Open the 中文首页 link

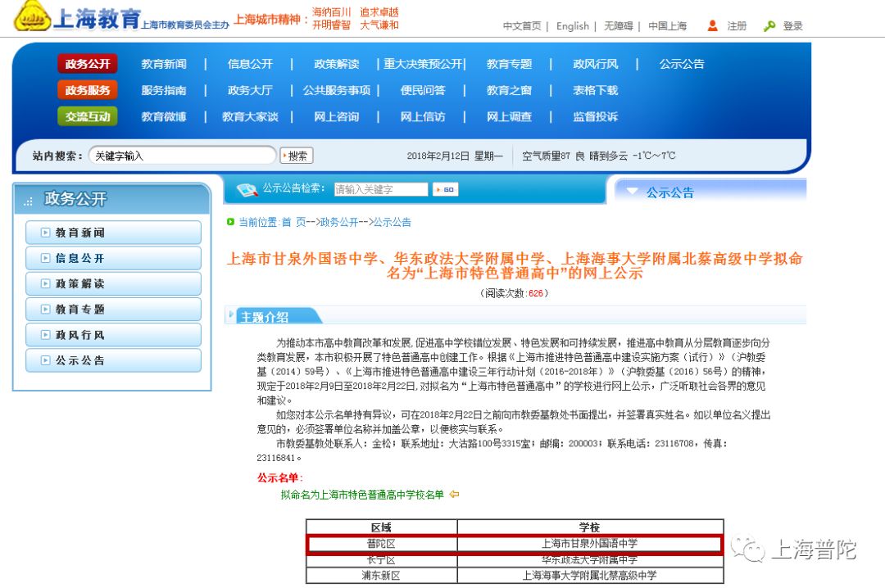click(521, 26)
